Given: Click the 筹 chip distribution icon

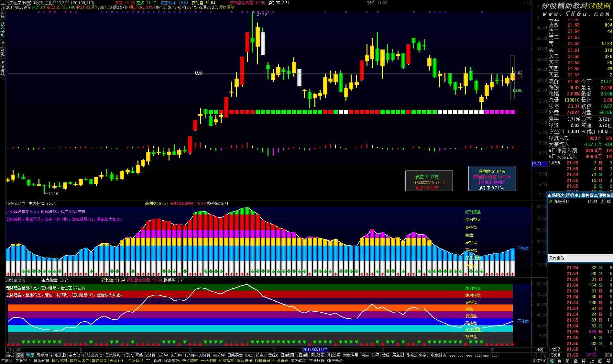Looking at the screenshot, I should 608,361.
